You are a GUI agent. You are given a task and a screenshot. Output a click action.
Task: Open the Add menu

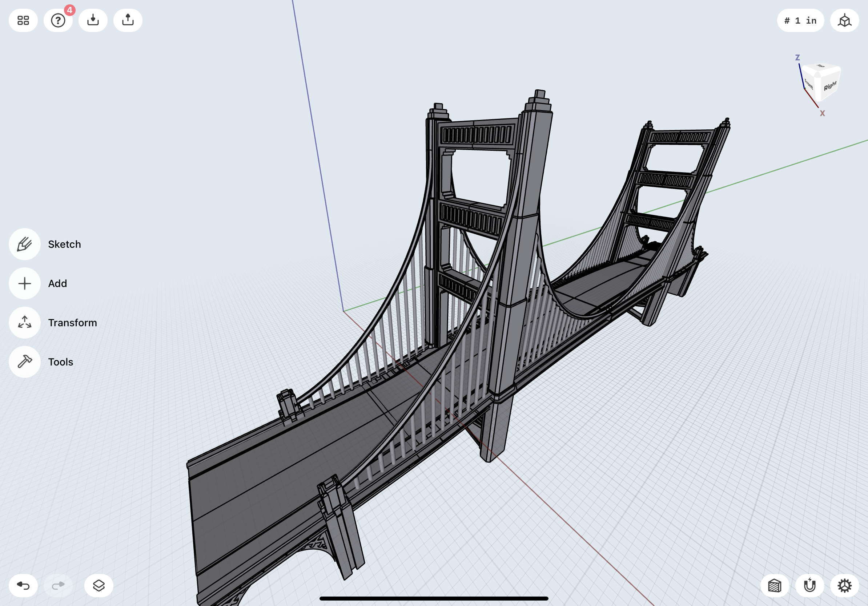25,283
